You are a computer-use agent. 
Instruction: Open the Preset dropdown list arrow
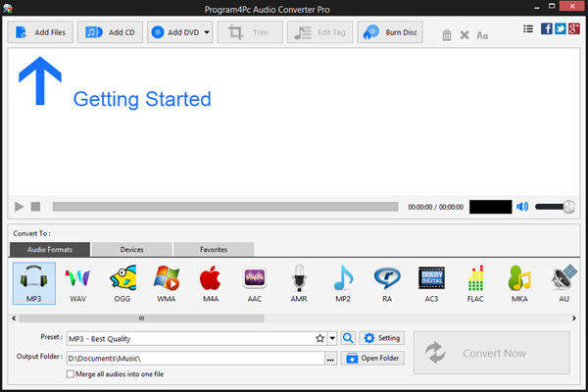332,339
